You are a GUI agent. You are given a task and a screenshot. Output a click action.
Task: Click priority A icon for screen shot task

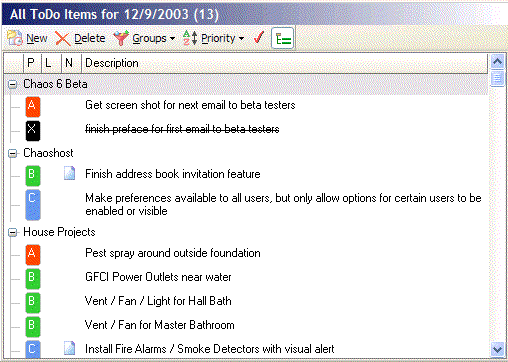click(x=33, y=107)
